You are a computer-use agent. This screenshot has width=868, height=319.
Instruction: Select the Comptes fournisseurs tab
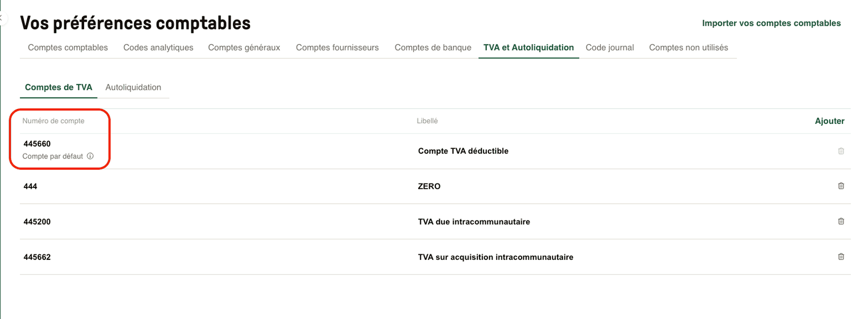pos(337,47)
